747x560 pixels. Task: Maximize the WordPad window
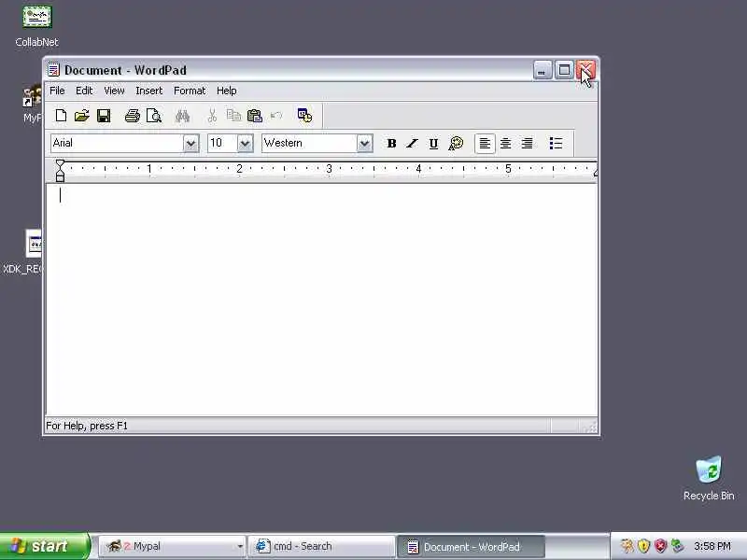tap(564, 71)
